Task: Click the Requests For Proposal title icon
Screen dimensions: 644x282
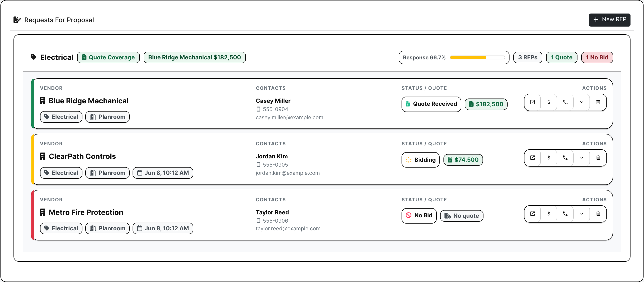Action: coord(17,20)
